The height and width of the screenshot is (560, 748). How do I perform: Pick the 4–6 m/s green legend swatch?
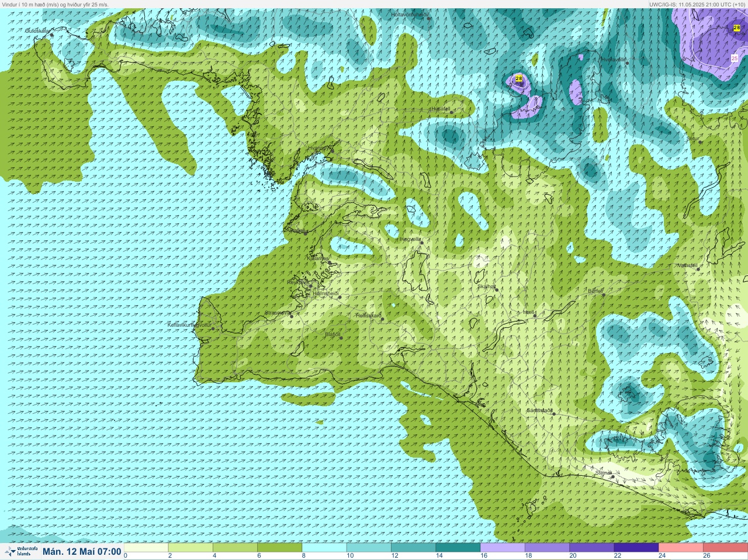(235, 548)
